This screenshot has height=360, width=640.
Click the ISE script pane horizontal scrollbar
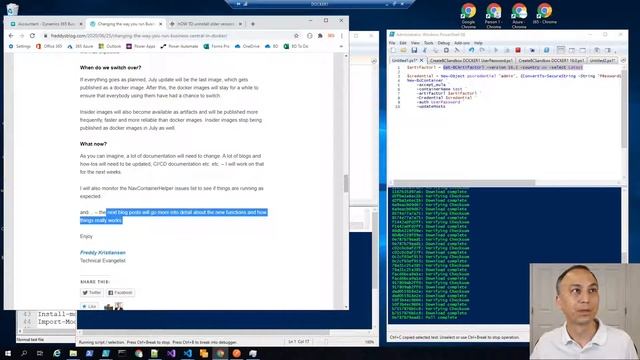(464, 182)
